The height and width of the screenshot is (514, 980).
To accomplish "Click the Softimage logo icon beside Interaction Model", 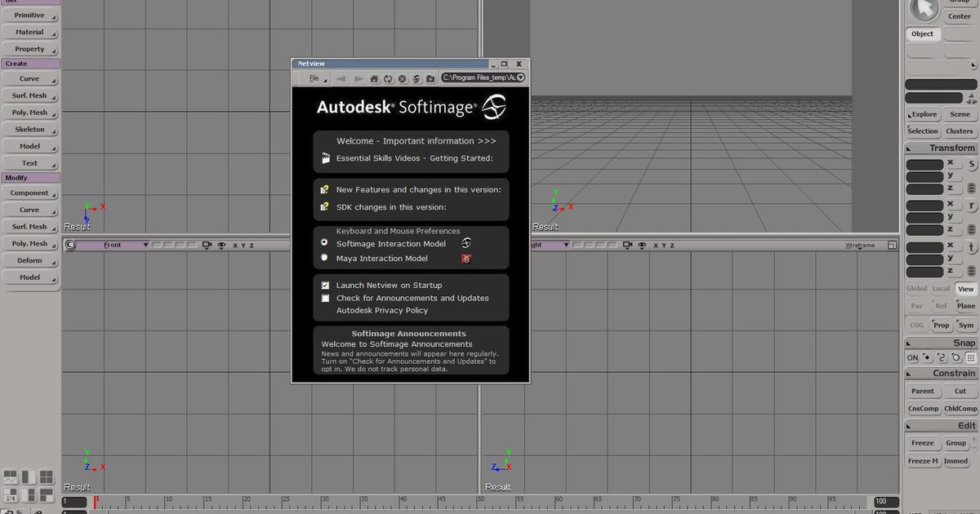I will (x=465, y=243).
